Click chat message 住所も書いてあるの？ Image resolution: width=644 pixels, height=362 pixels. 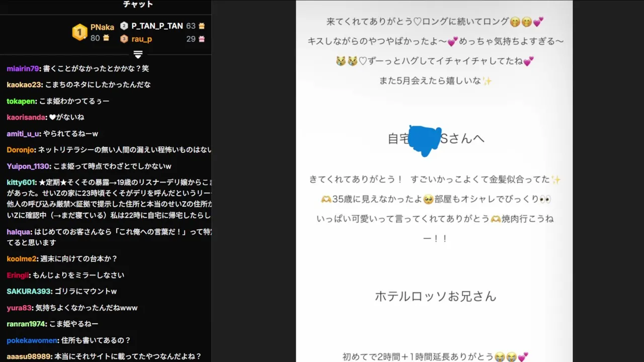tap(96, 340)
